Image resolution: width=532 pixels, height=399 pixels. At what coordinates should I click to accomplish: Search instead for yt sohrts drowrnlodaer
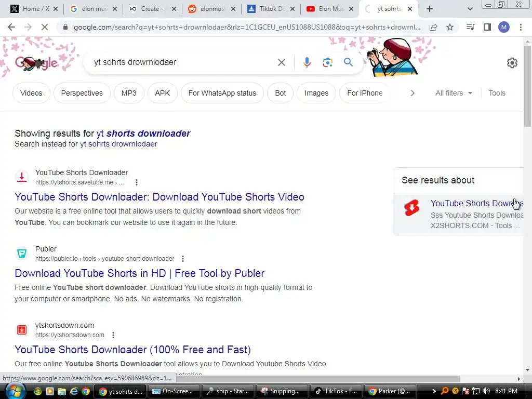tap(118, 144)
